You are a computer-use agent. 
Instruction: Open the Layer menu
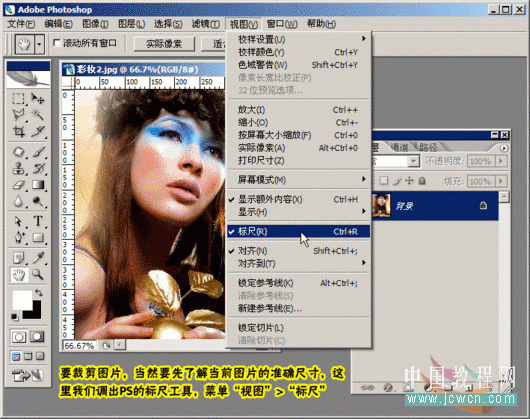click(x=131, y=24)
